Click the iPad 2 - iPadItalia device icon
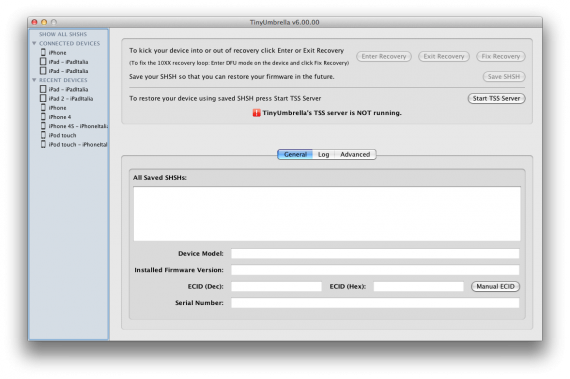The height and width of the screenshot is (379, 570). pos(43,98)
